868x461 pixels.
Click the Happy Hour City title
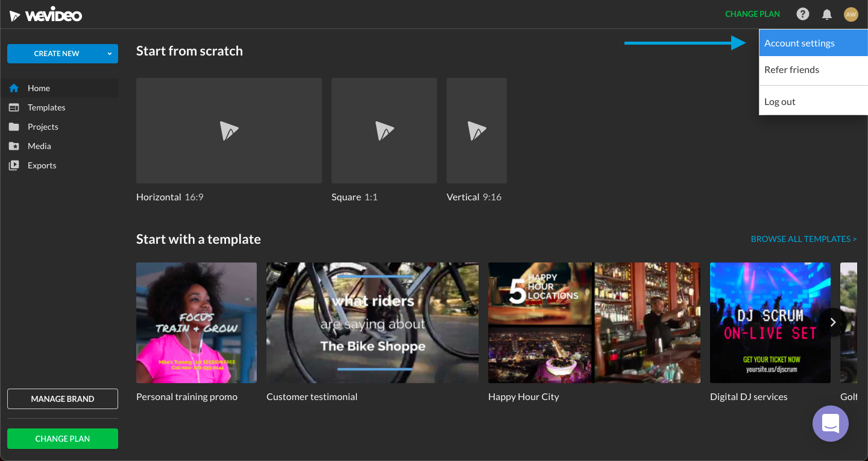[x=524, y=397]
